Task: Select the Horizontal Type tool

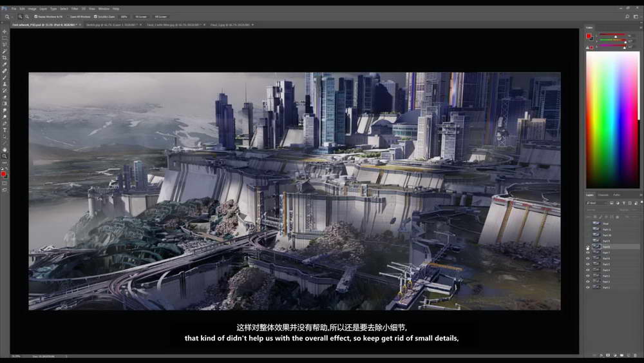Action: (5, 130)
